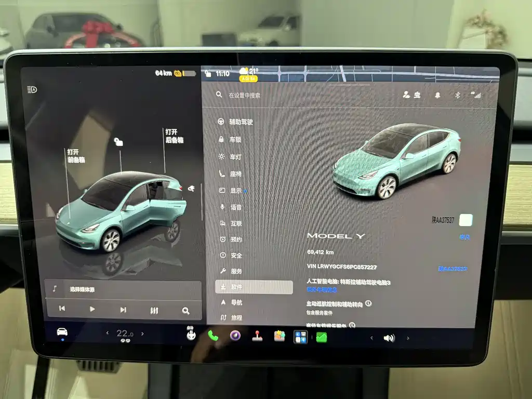This screenshot has height=399, width=532.
Task: Raise volume with right chevron
Action: [408, 338]
